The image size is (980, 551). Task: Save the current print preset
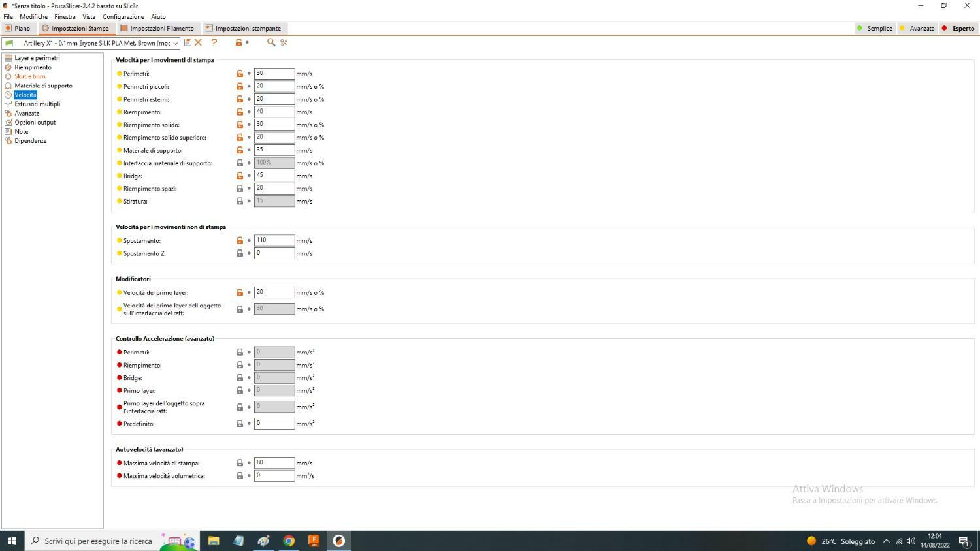tap(188, 42)
